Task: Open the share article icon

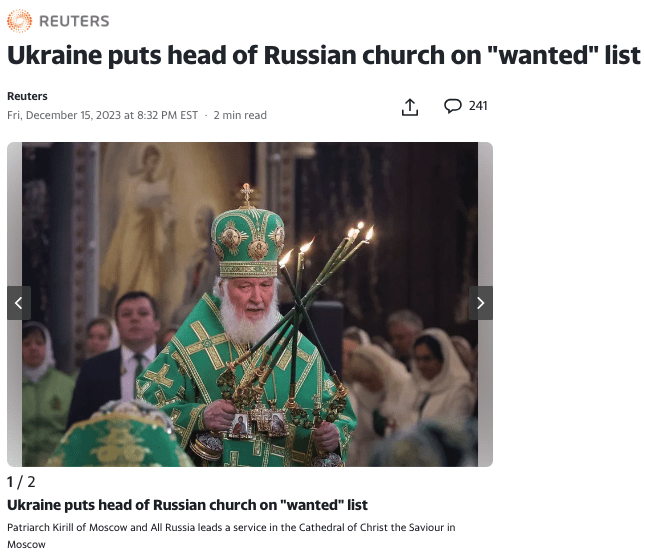Action: 410,107
